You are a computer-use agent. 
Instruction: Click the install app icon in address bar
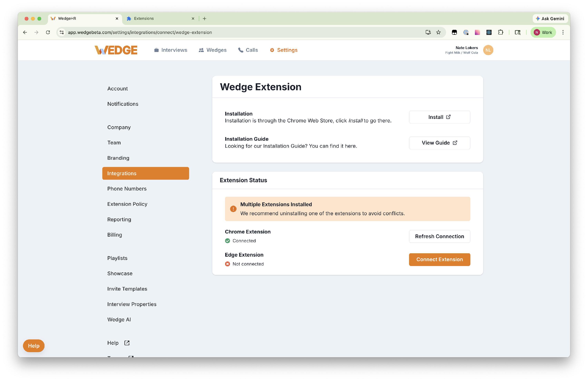(x=428, y=32)
